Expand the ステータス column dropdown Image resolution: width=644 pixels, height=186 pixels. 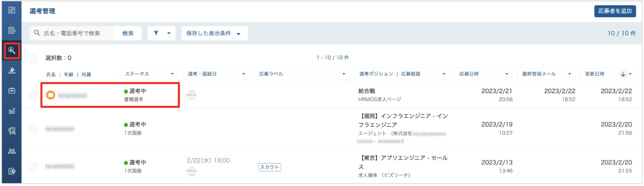point(149,74)
